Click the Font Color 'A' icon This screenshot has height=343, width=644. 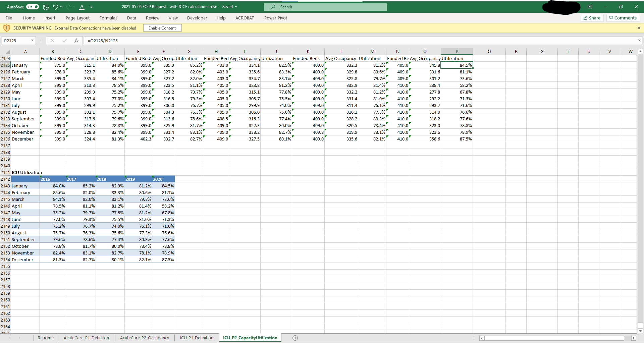pyautogui.click(x=82, y=7)
